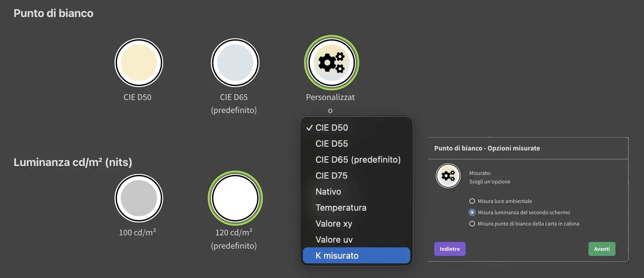Choose Valore uv from the menu

click(334, 239)
